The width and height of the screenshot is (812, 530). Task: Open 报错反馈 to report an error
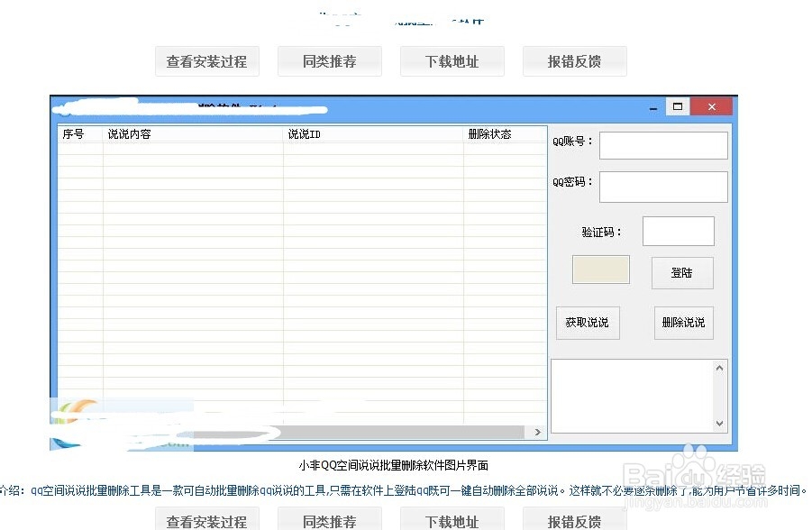tap(574, 61)
